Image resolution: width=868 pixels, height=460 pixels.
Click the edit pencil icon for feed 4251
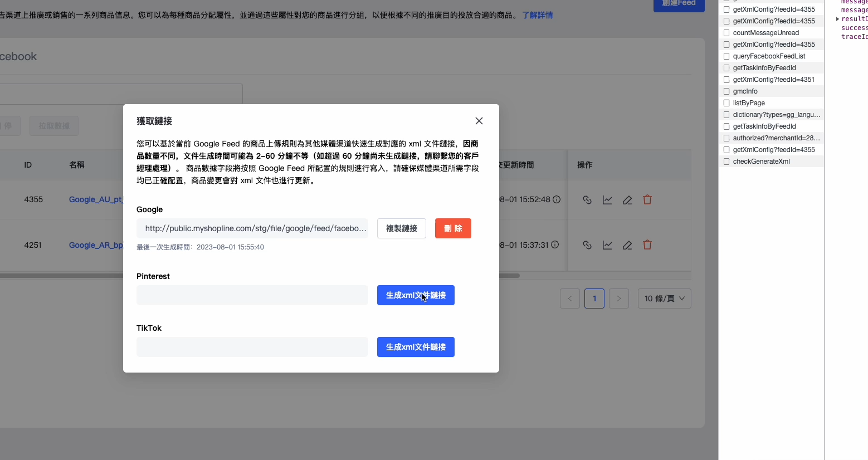click(627, 245)
